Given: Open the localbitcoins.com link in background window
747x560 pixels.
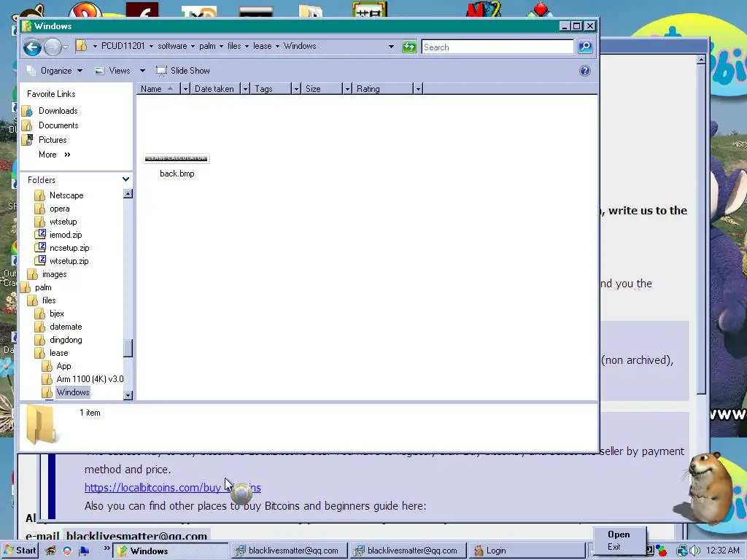Looking at the screenshot, I should pos(172,488).
